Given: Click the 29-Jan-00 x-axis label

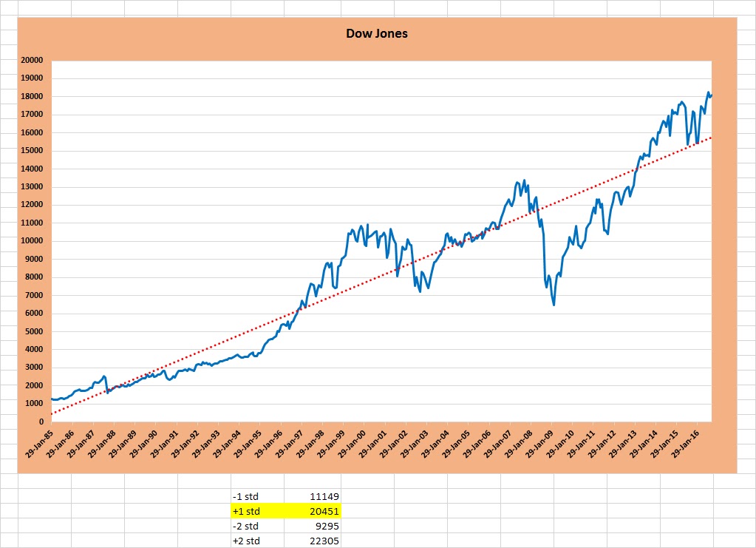Looking at the screenshot, I should [x=352, y=443].
